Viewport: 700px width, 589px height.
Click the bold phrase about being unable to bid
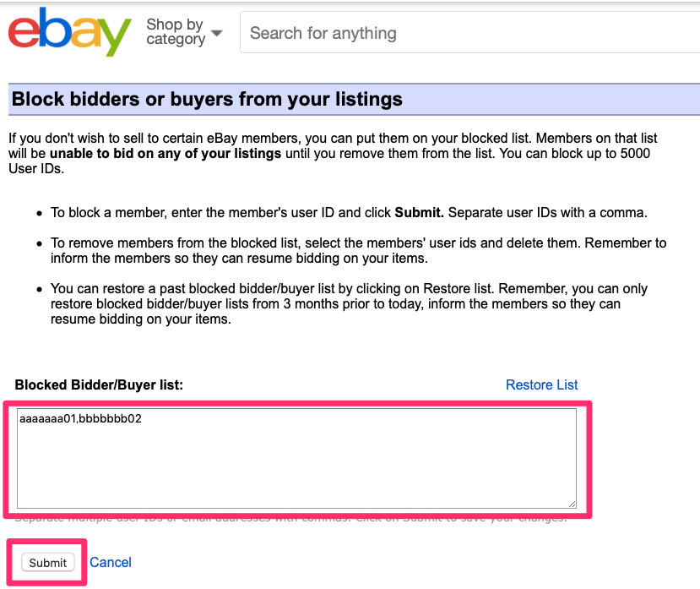166,154
